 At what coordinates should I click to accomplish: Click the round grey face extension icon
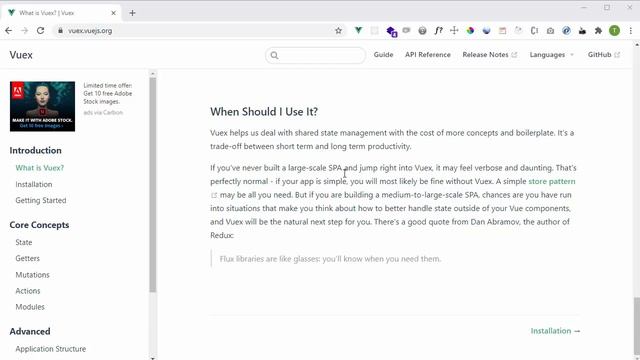coord(422,31)
